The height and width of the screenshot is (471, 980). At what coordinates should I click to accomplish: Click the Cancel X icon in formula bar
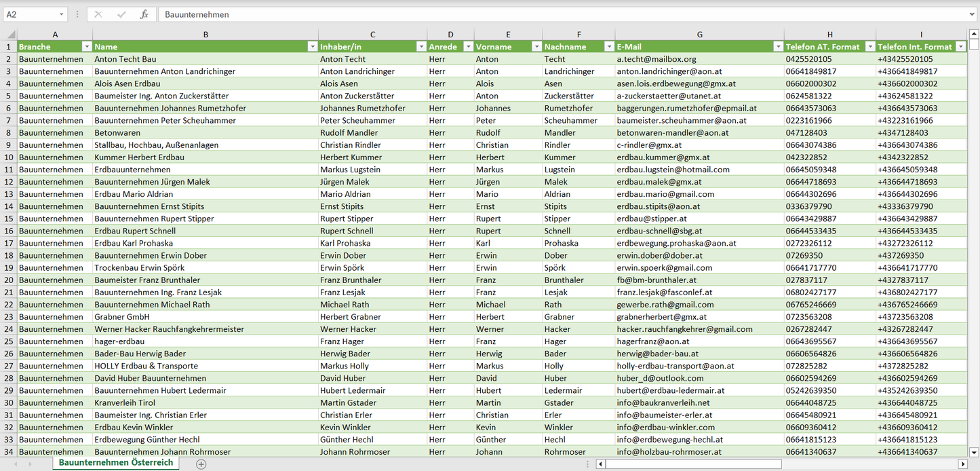(98, 14)
